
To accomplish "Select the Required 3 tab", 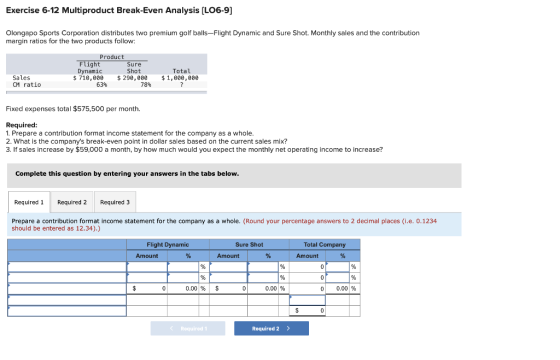I will 115,202.
